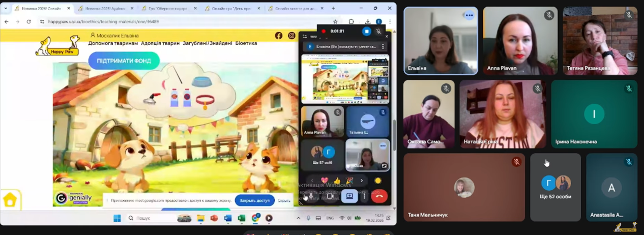The height and width of the screenshot is (235, 644).
Task: Show more emoji reactions with right chevron
Action: click(x=362, y=181)
